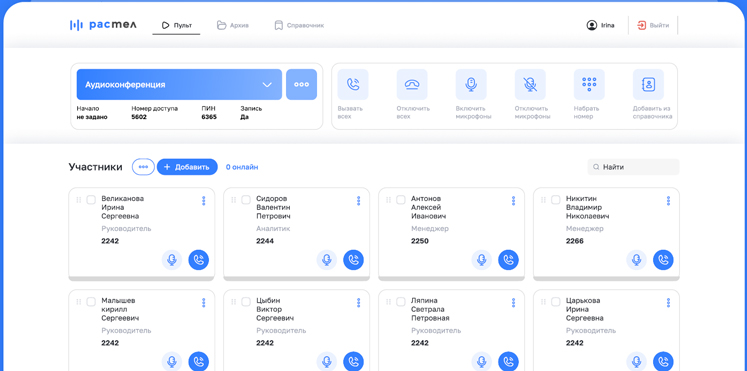Click the access number 5602
This screenshot has width=747, height=371.
coord(139,117)
